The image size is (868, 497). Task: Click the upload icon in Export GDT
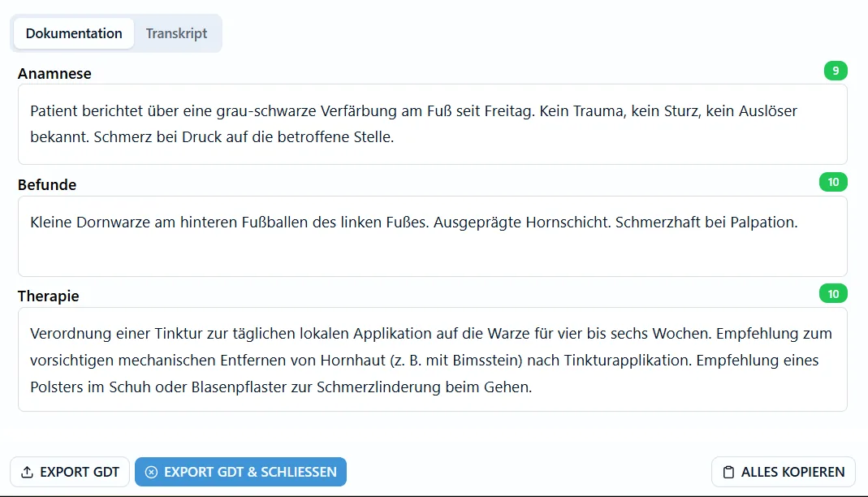[27, 472]
